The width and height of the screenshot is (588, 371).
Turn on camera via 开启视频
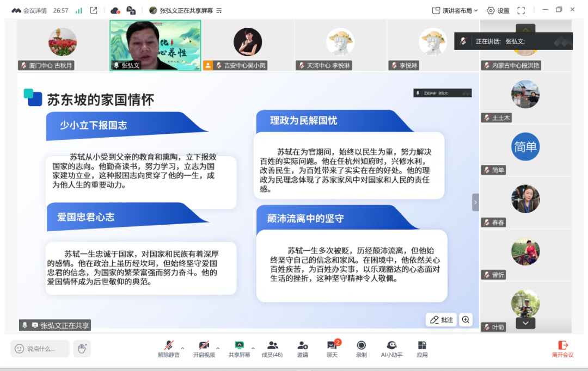(204, 348)
